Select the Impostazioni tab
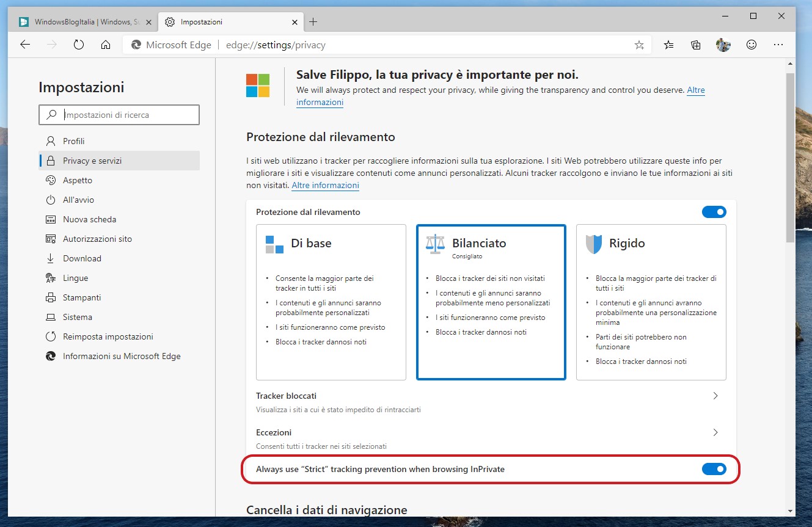 [x=230, y=22]
